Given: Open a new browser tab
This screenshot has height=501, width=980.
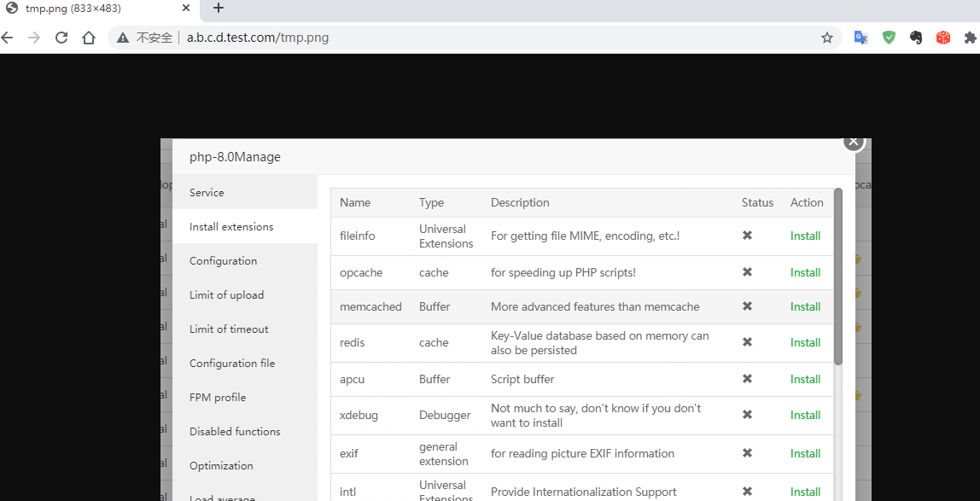Looking at the screenshot, I should pyautogui.click(x=219, y=9).
